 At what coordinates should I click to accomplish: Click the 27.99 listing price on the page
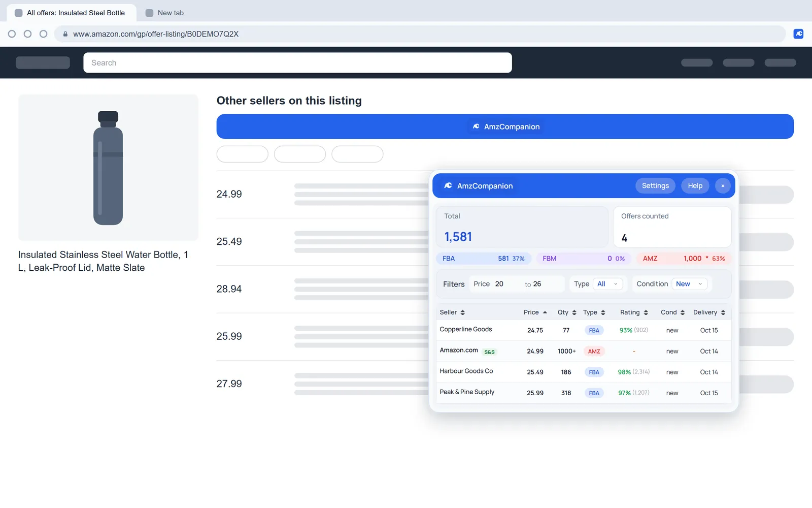[229, 384]
